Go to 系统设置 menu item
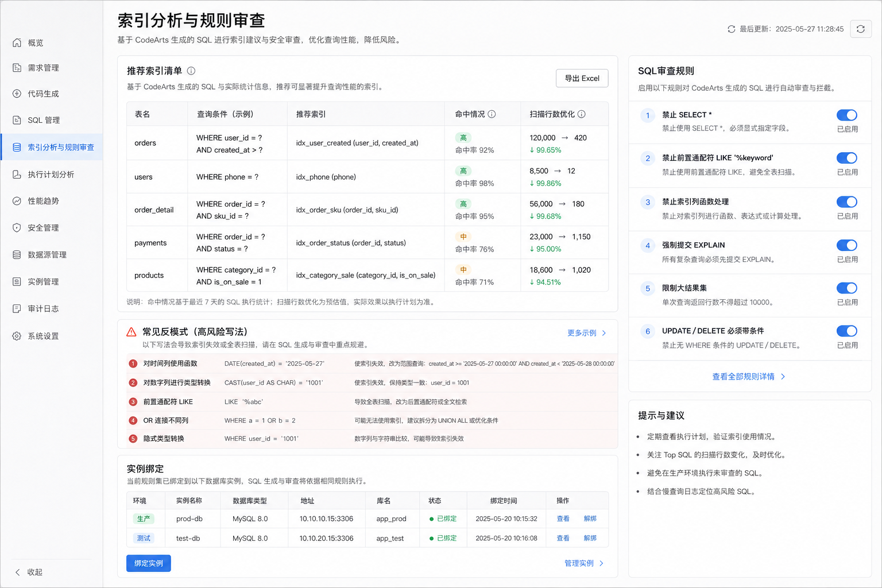The image size is (882, 588). 52,336
